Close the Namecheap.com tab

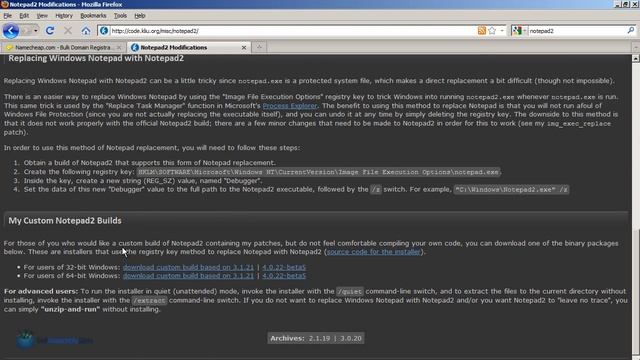click(119, 48)
